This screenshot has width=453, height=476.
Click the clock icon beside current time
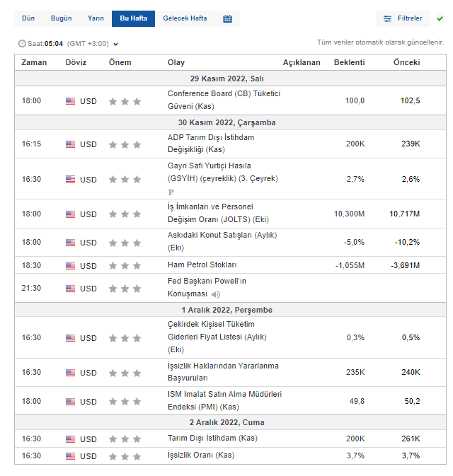point(21,44)
